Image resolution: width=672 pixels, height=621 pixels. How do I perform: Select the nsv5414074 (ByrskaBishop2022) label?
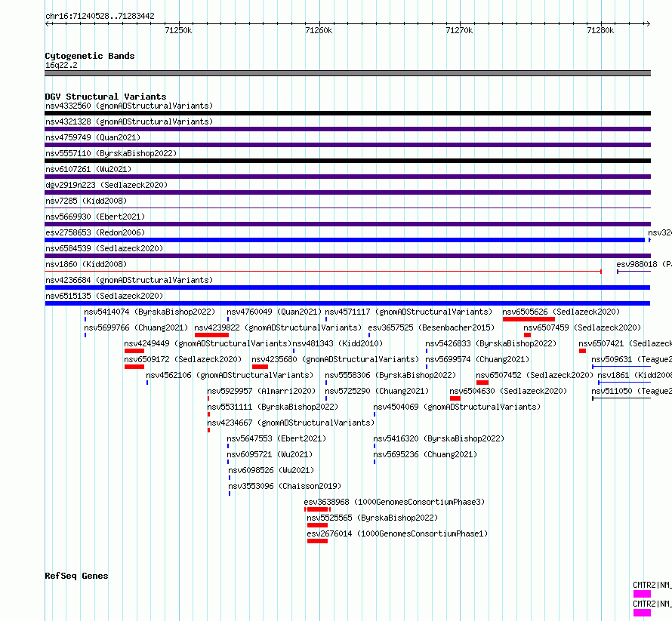point(150,312)
